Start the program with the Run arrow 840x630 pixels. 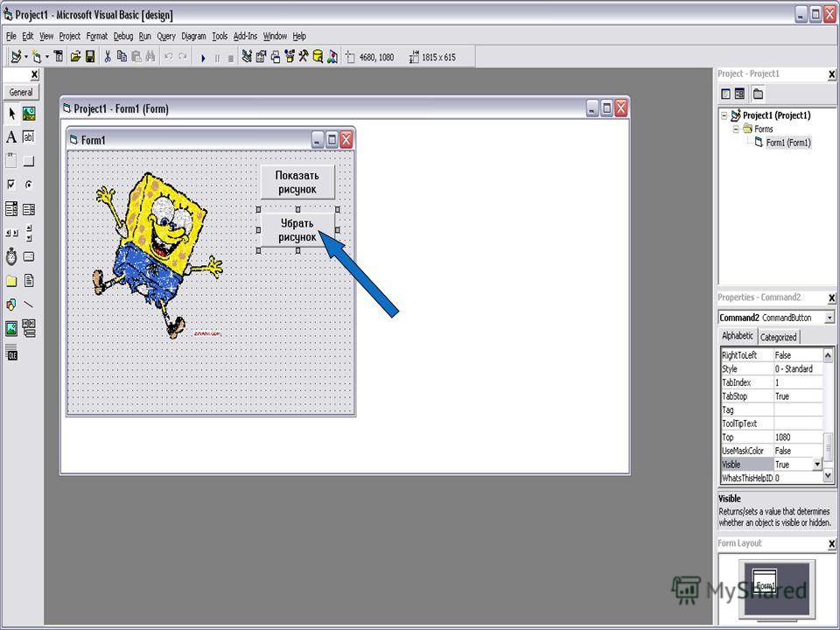pos(203,58)
